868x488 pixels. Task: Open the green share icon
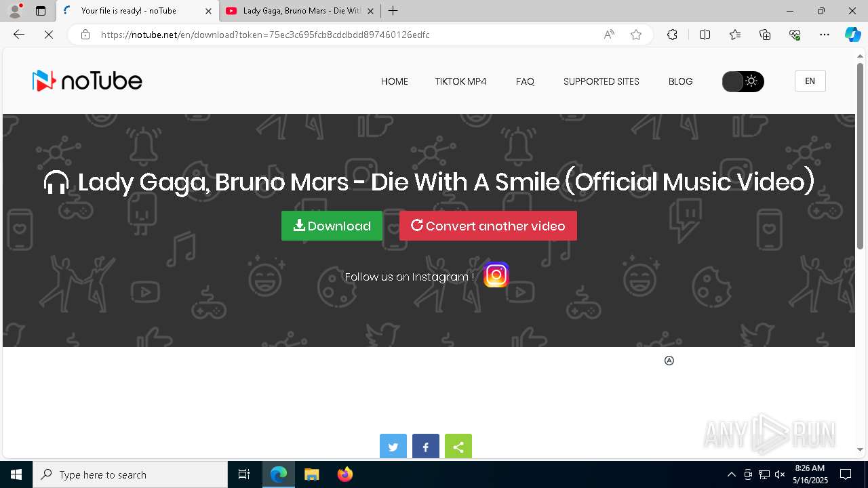coord(458,447)
